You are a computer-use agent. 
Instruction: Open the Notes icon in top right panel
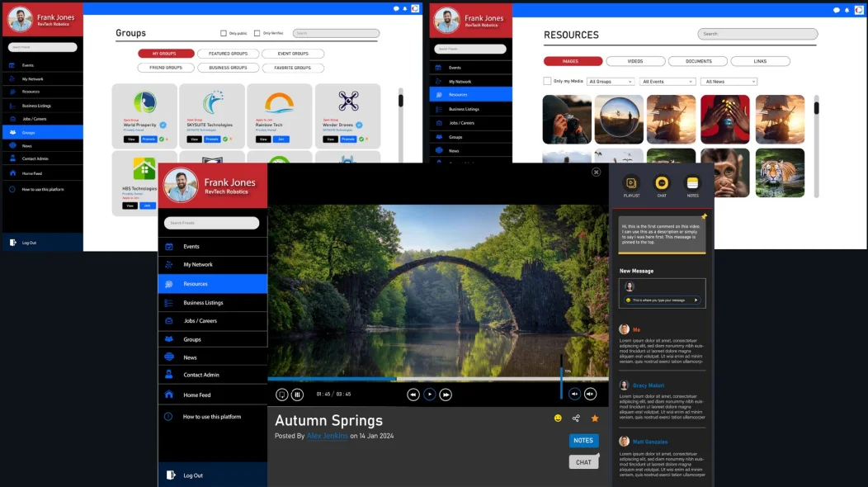click(x=692, y=183)
